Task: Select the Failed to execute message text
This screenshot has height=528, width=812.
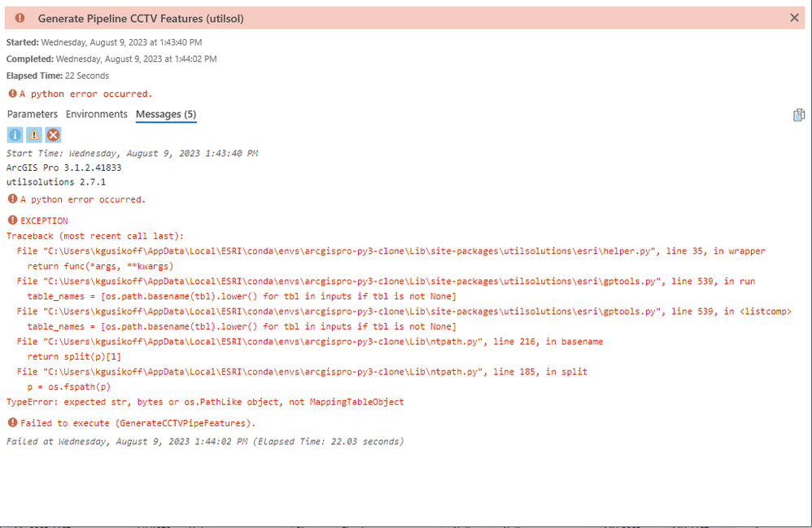Action: pos(138,423)
